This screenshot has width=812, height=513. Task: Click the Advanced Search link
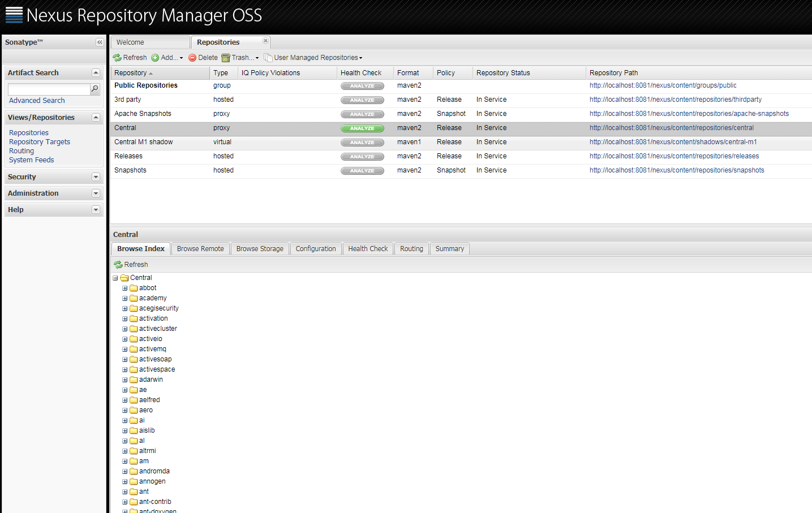[x=37, y=101]
